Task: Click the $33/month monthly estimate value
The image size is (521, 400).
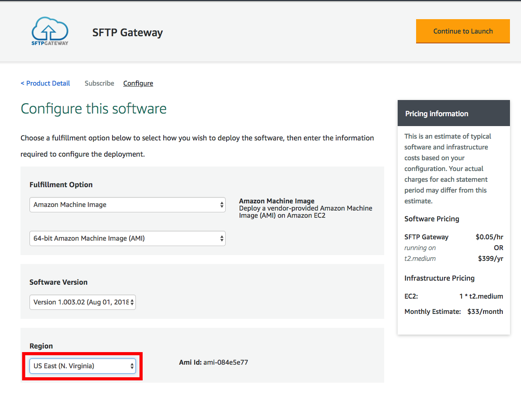Action: pyautogui.click(x=485, y=312)
